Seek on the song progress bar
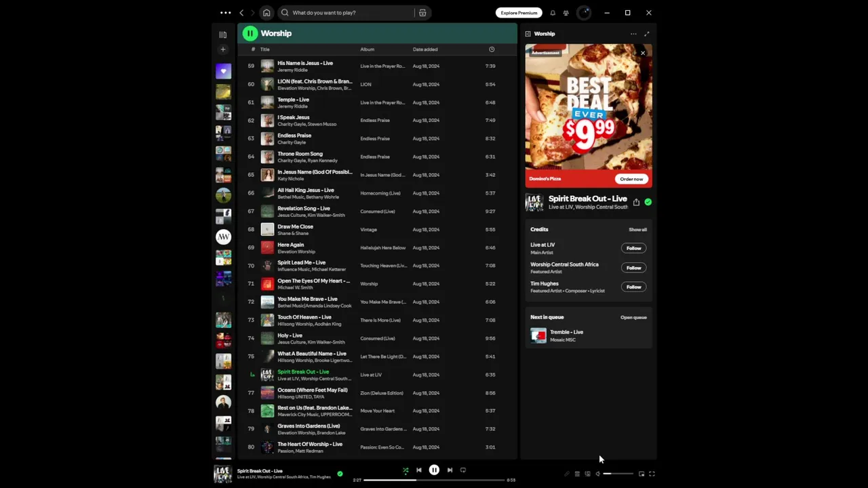 [434, 480]
